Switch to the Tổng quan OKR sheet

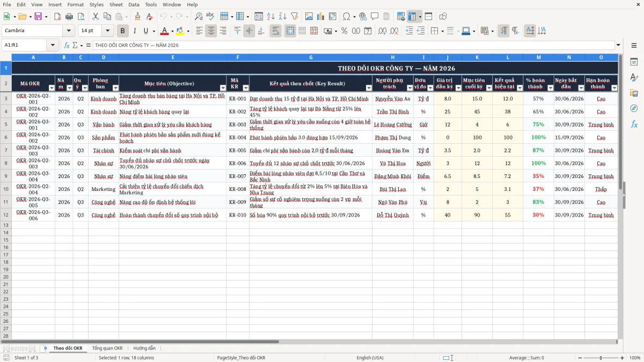pos(107,348)
